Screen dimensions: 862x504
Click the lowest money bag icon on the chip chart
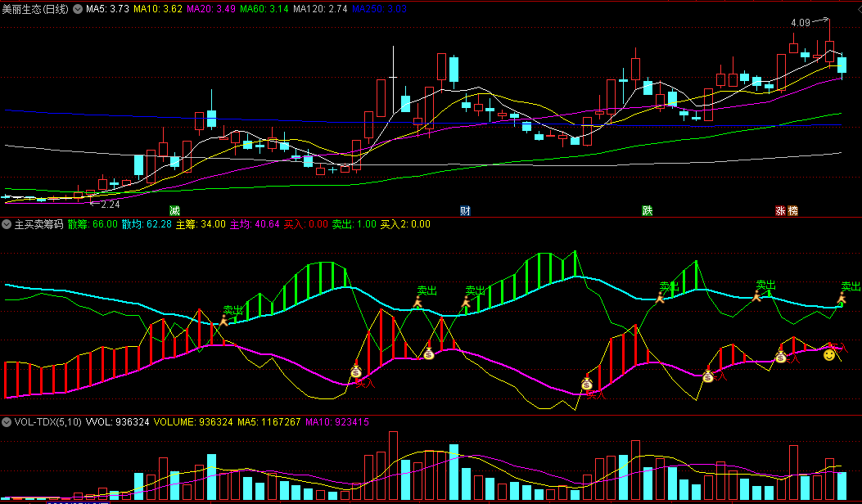point(587,383)
